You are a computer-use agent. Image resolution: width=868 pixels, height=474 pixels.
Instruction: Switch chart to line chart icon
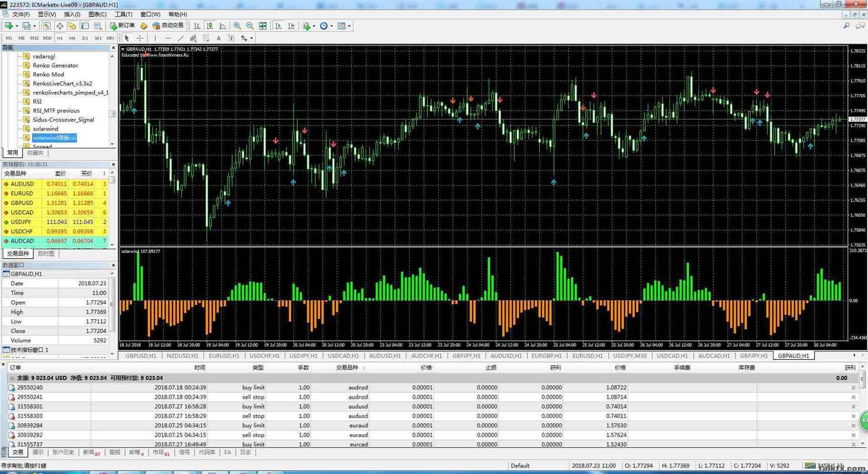(x=222, y=26)
